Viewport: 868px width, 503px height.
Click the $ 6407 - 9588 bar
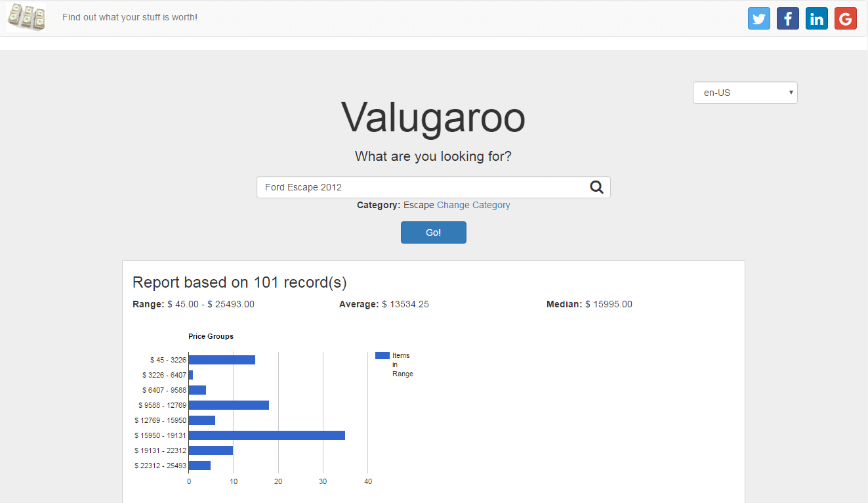(197, 390)
